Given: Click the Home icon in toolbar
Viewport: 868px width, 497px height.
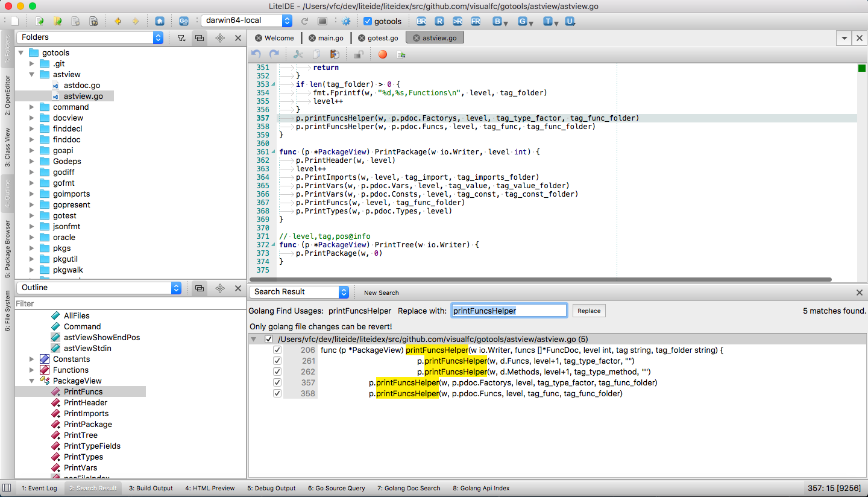Looking at the screenshot, I should point(159,21).
